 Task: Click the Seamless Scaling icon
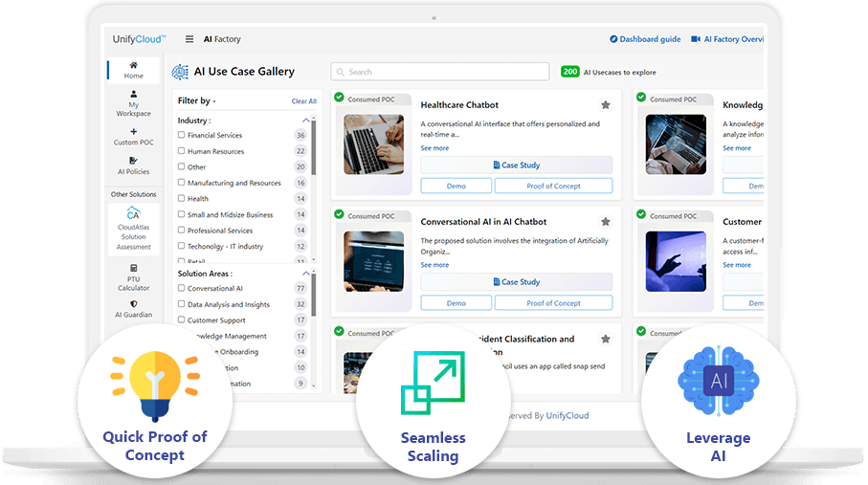433,383
